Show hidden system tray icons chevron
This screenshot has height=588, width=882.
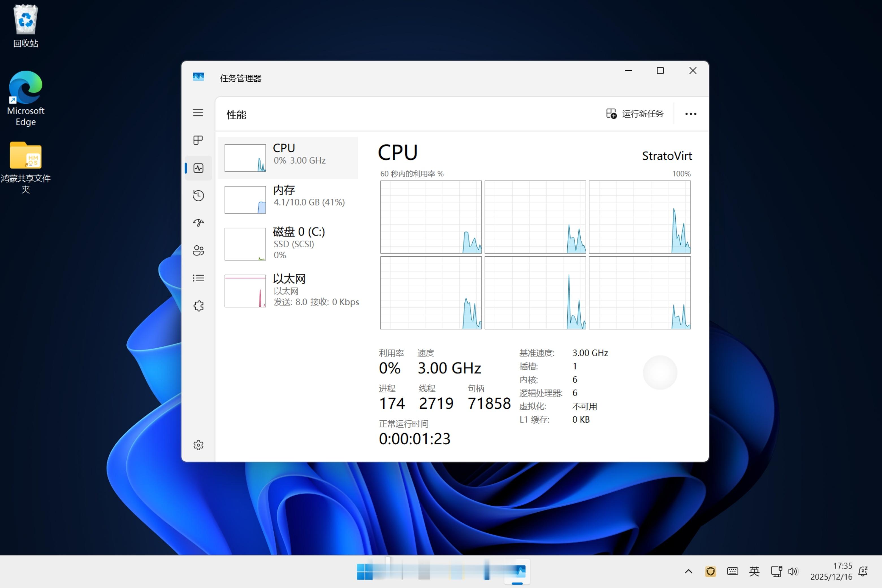tap(689, 571)
